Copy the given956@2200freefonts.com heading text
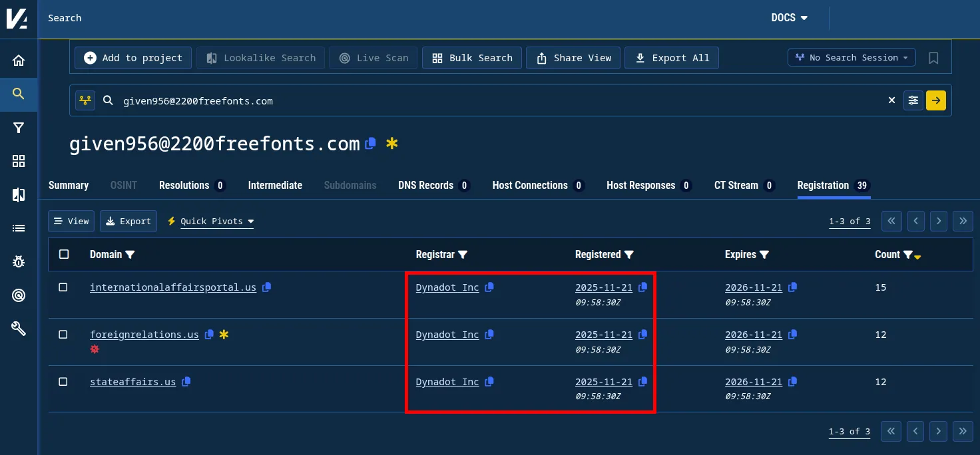This screenshot has width=980, height=455. [371, 143]
